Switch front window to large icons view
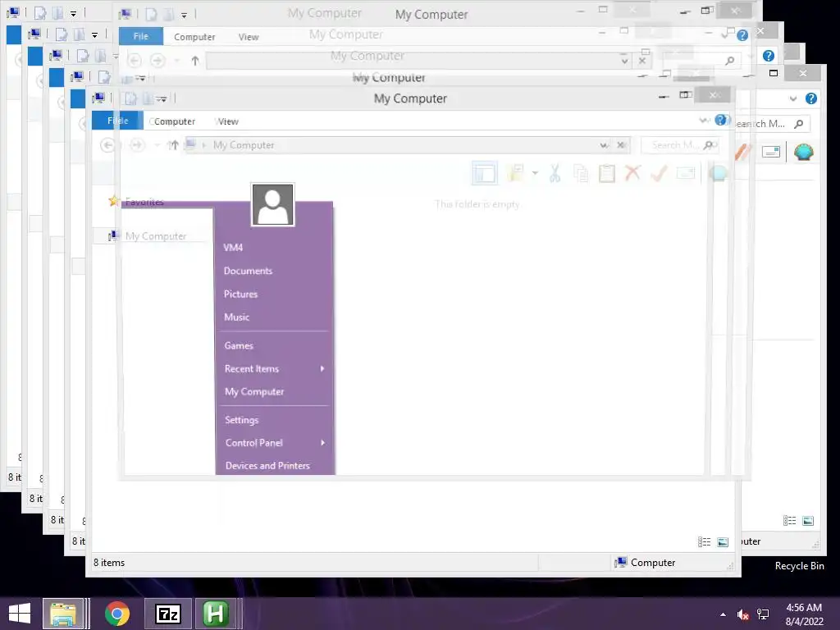This screenshot has height=630, width=840. pos(723,542)
